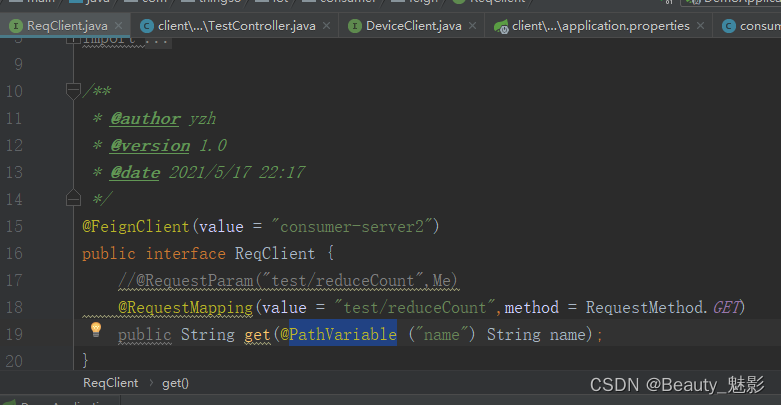Image resolution: width=781 pixels, height=405 pixels.
Task: Click the get() breadcrumb
Action: pyautogui.click(x=175, y=383)
